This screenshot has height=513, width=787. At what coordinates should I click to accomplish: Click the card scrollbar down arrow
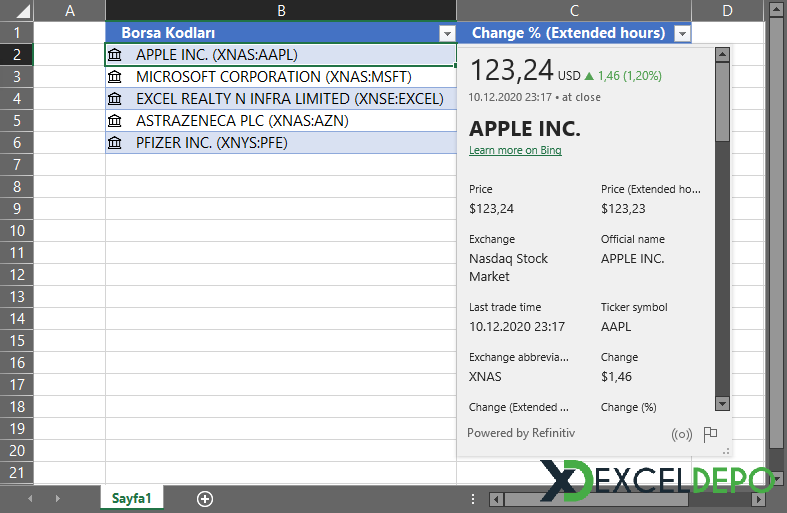tap(722, 403)
